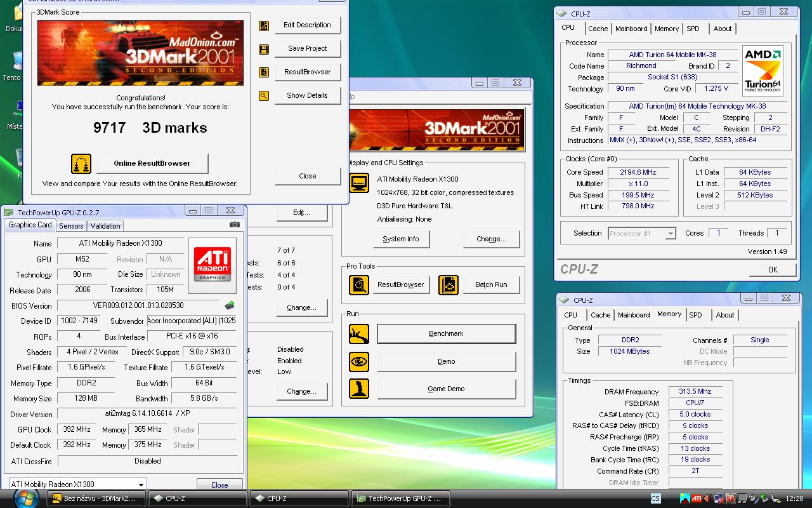
Task: Switch to the Validation tab in GPU-Z
Action: (x=105, y=226)
